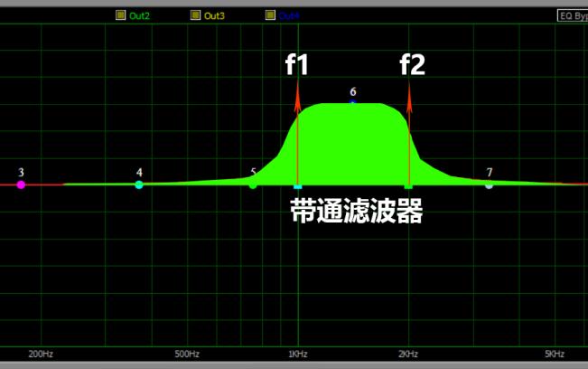Toggle the Out4 channel checkbox
The image size is (588, 369).
(x=270, y=15)
